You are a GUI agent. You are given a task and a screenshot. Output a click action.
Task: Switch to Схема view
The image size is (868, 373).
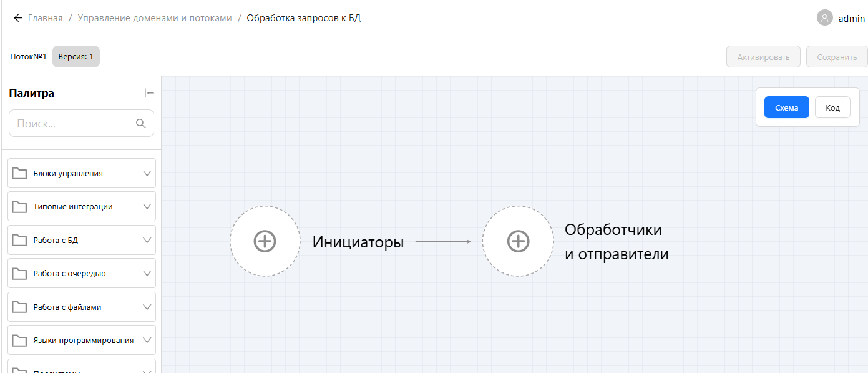pos(786,107)
